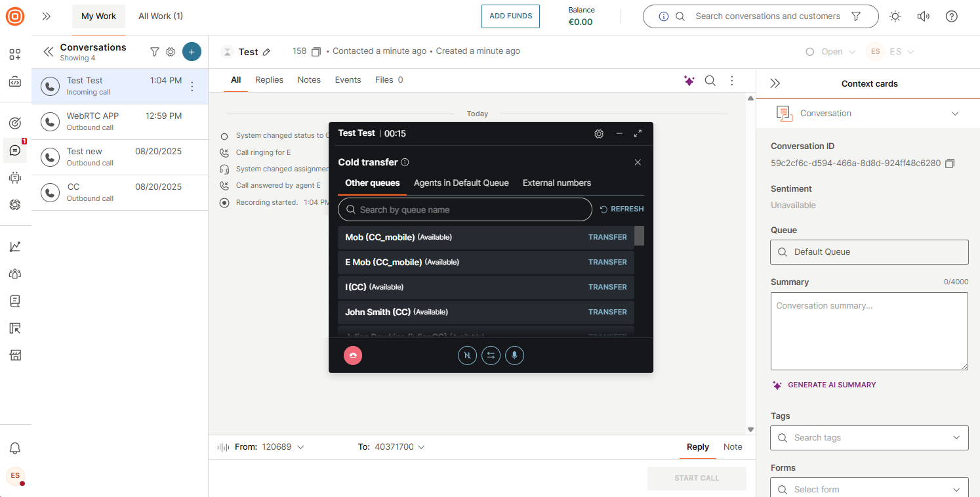Click the info icon inside the search bar
980x497 pixels.
click(663, 16)
